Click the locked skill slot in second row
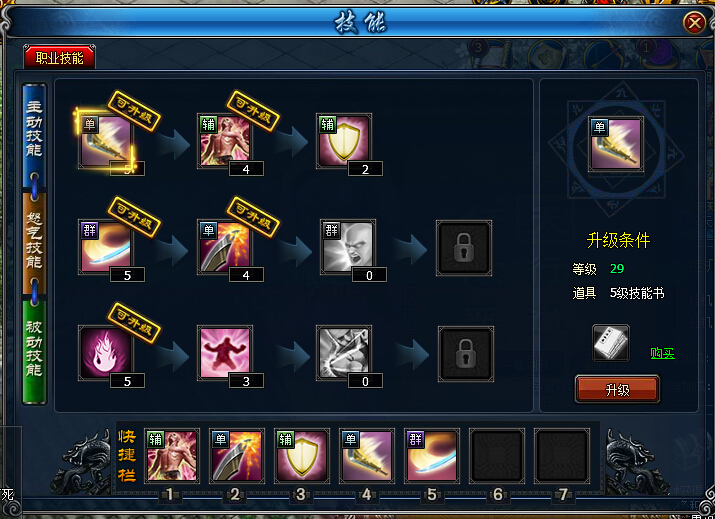Viewport: 715px width, 519px height. [464, 248]
